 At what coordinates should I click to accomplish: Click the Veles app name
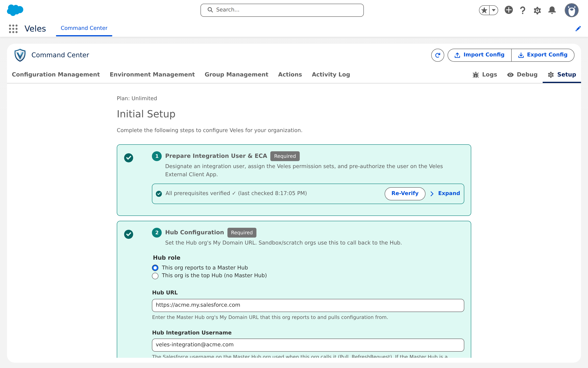coord(35,29)
